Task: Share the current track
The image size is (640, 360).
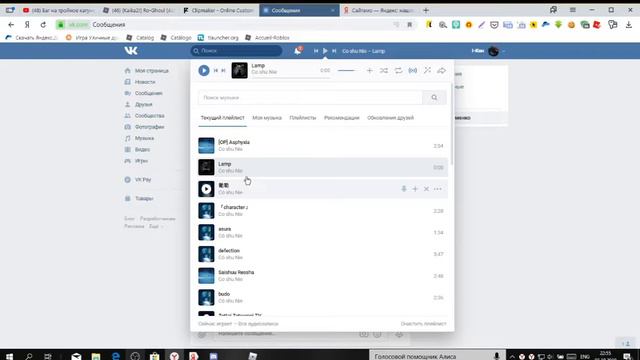Action: click(x=441, y=71)
